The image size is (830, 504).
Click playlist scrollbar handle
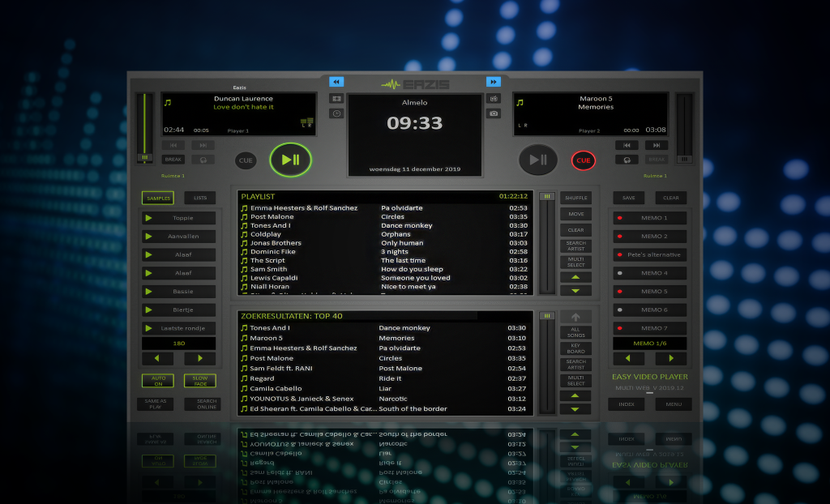pyautogui.click(x=547, y=196)
